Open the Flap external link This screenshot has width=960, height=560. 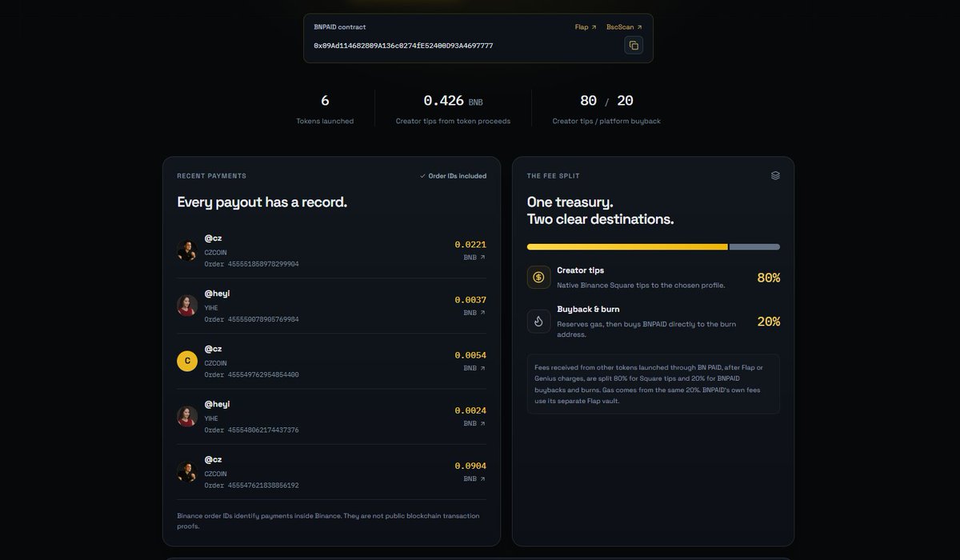click(586, 27)
